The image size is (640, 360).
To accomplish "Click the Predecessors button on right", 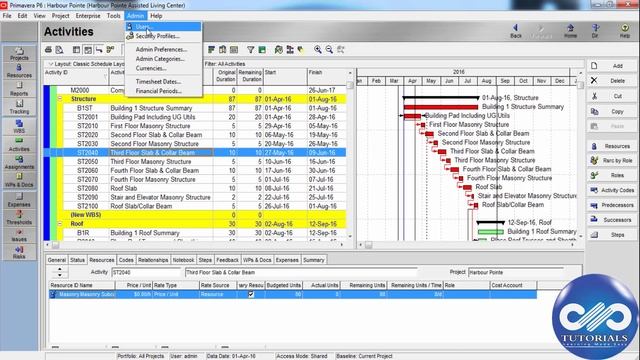I will tap(611, 205).
